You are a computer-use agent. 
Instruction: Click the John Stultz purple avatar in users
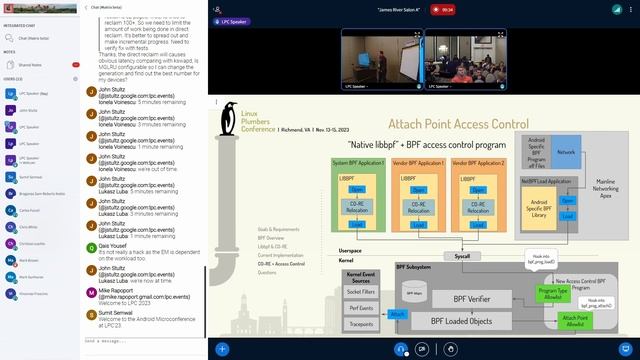click(11, 110)
